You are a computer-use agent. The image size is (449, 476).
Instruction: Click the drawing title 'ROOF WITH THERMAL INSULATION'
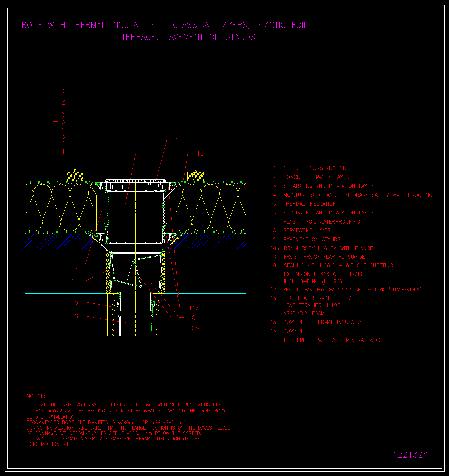(x=88, y=25)
